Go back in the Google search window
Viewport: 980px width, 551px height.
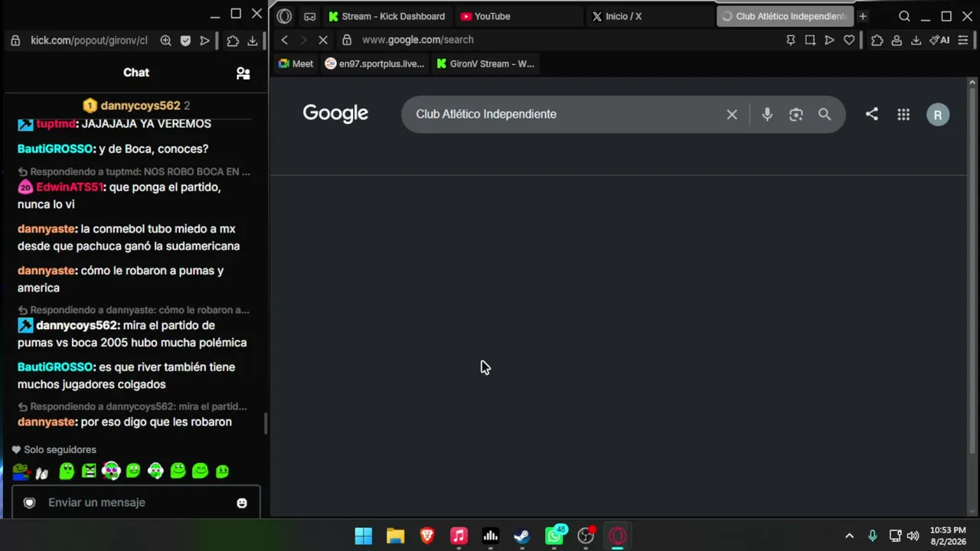click(285, 40)
